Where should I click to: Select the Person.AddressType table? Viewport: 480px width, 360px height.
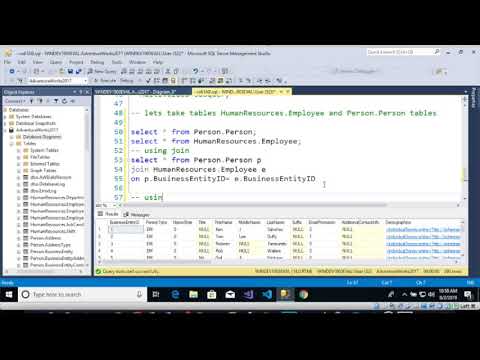[x=50, y=245]
